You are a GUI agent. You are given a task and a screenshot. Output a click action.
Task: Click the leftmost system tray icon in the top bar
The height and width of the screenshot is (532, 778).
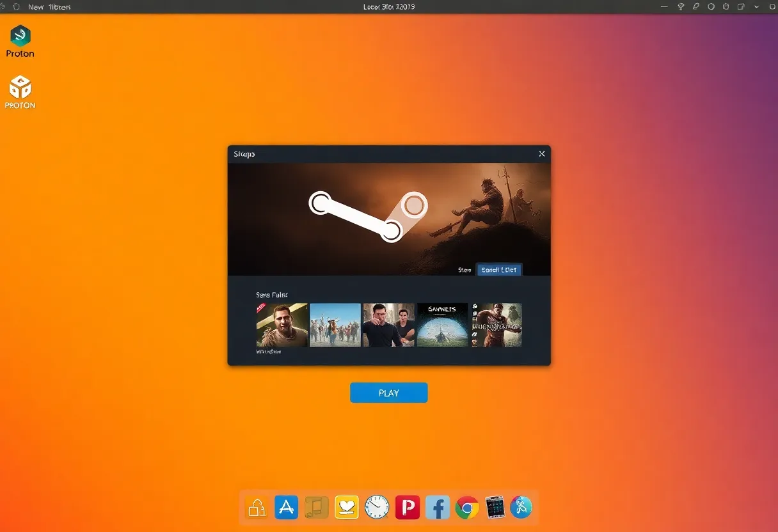(x=665, y=7)
